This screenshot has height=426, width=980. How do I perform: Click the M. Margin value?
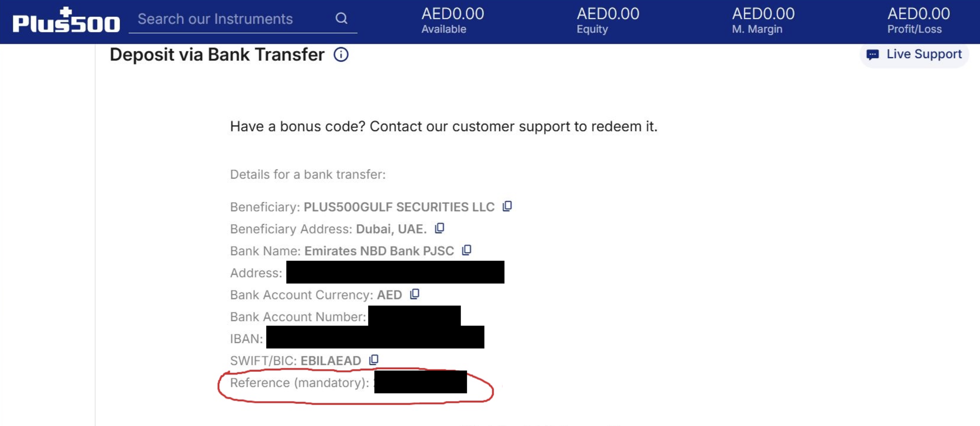pos(763,14)
